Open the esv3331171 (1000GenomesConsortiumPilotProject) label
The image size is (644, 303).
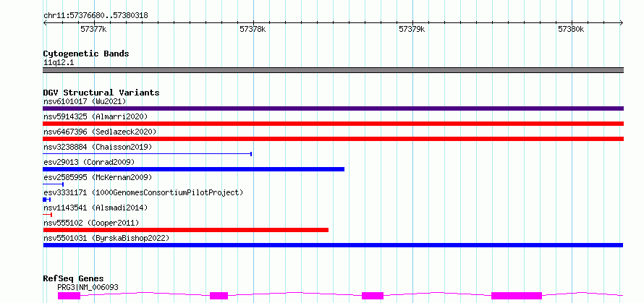pyautogui.click(x=143, y=192)
